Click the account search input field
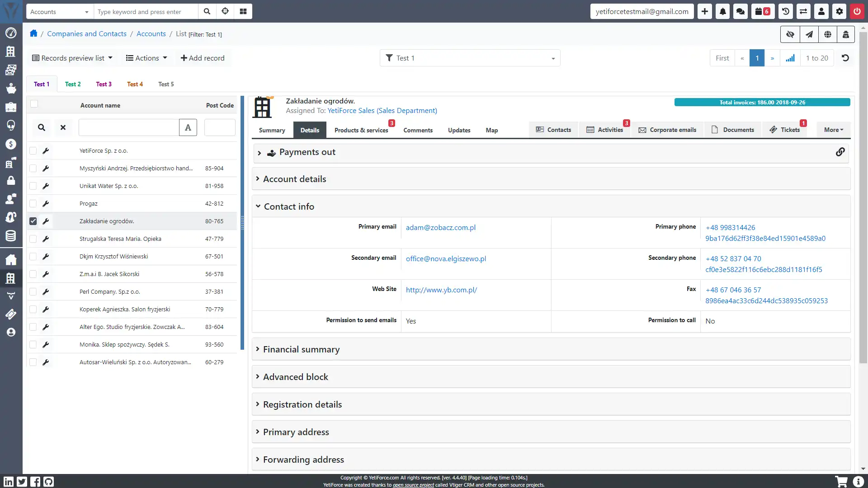Screen dimensions: 868x488 point(127,127)
